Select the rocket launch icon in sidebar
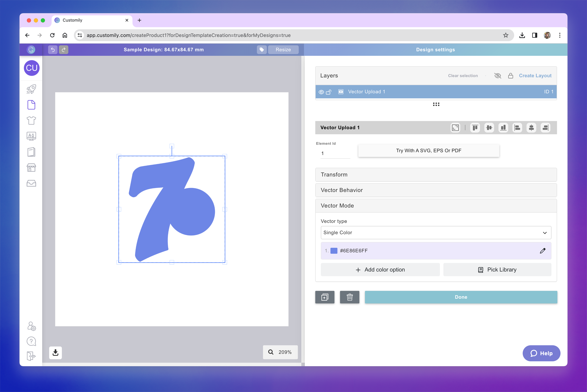Viewport: 587px width, 392px height. [31, 89]
